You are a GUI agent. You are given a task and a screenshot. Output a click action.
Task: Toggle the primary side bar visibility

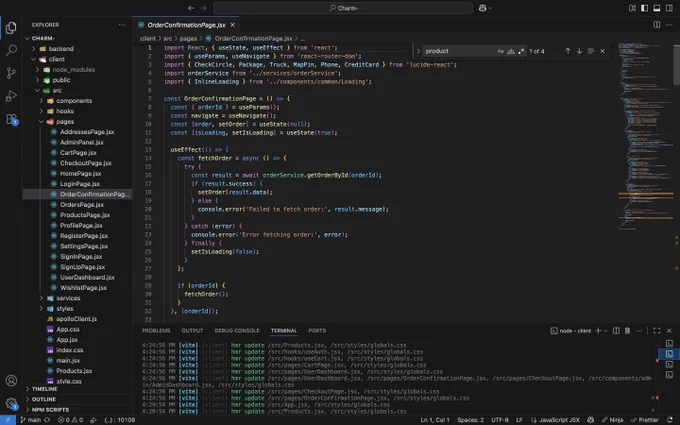[644, 8]
